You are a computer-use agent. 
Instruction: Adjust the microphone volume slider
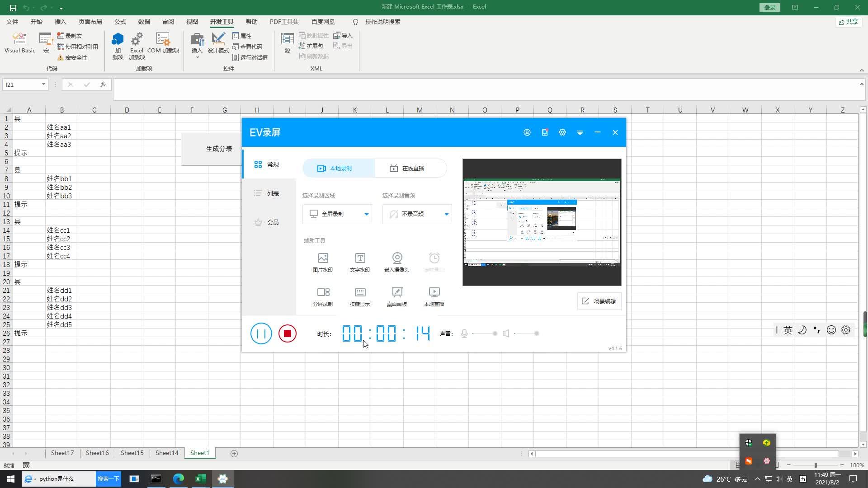tap(495, 333)
